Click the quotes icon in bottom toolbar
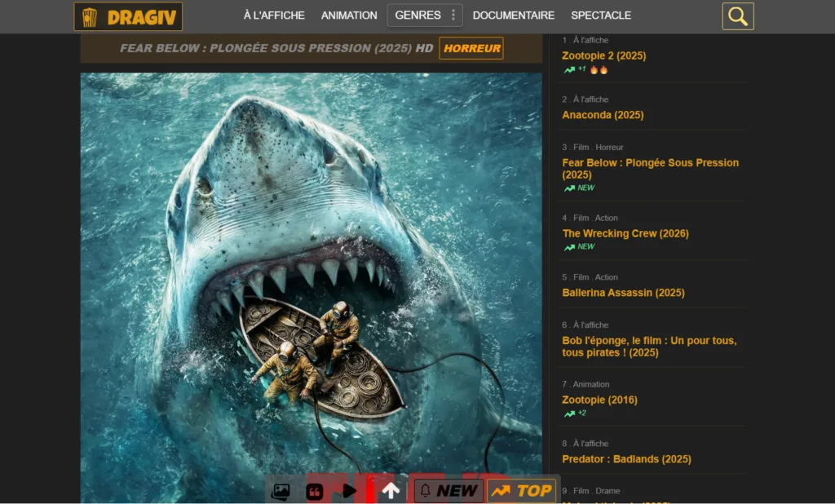Viewport: 835px width, 504px height. [x=315, y=490]
